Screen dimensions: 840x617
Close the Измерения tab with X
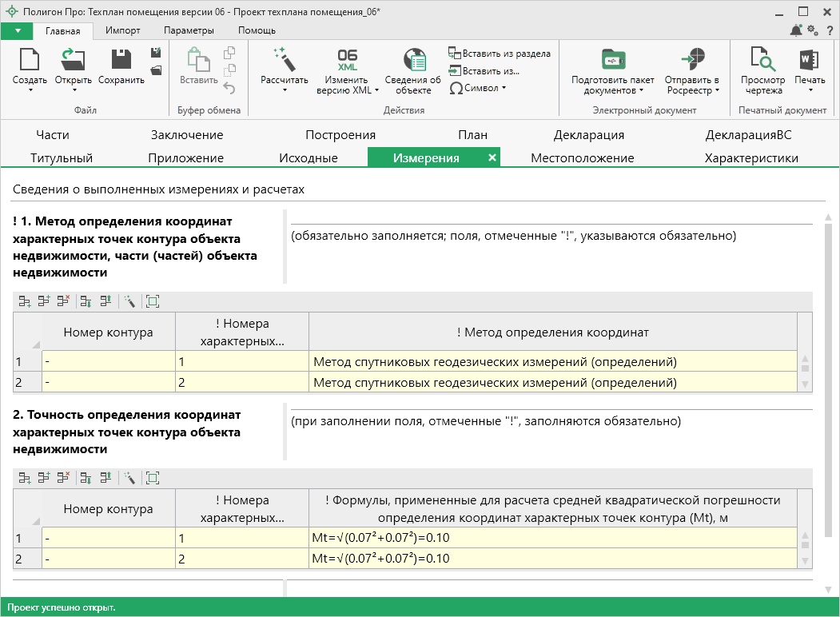click(492, 158)
